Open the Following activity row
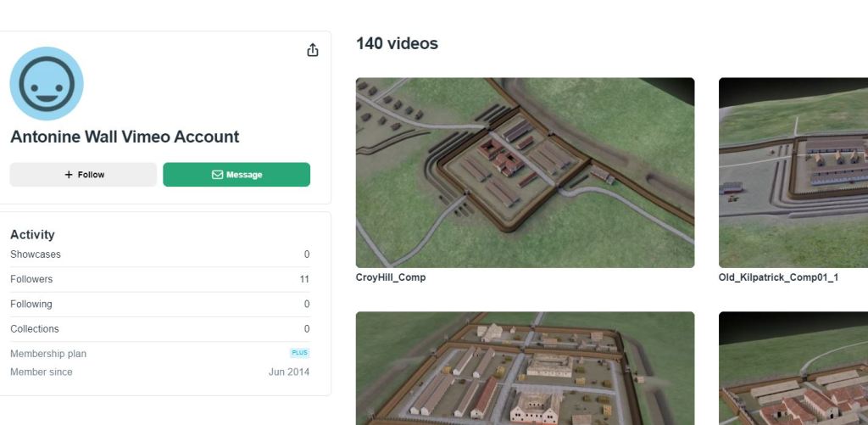The image size is (868, 425). point(160,305)
